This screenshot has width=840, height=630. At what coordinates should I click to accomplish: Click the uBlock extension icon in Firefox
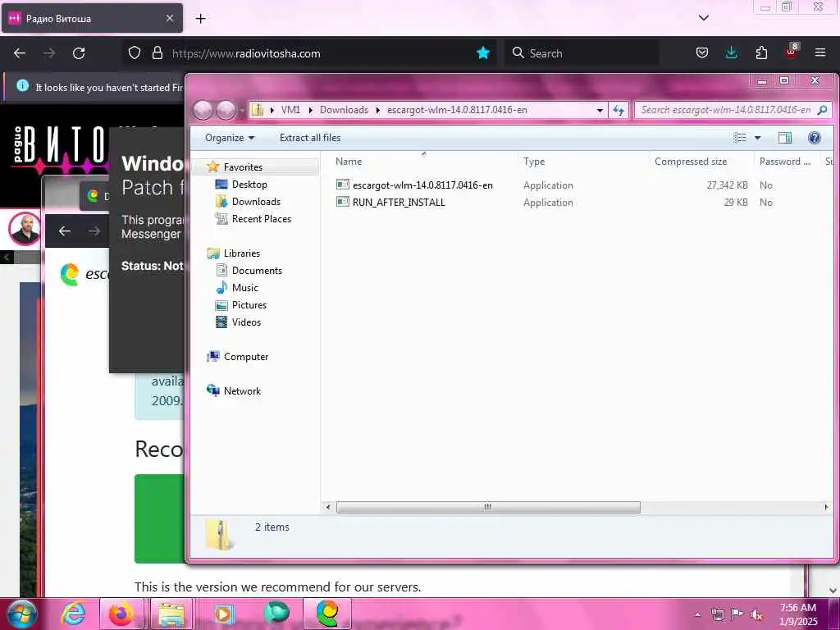click(x=792, y=52)
